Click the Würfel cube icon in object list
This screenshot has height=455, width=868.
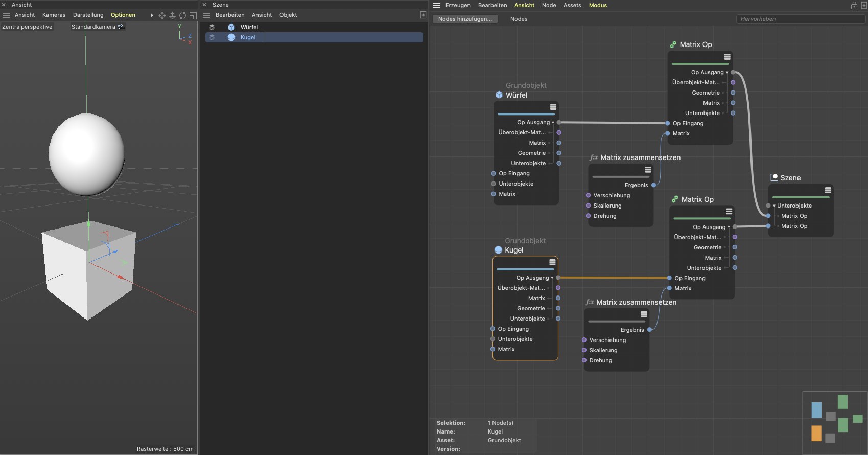point(231,27)
